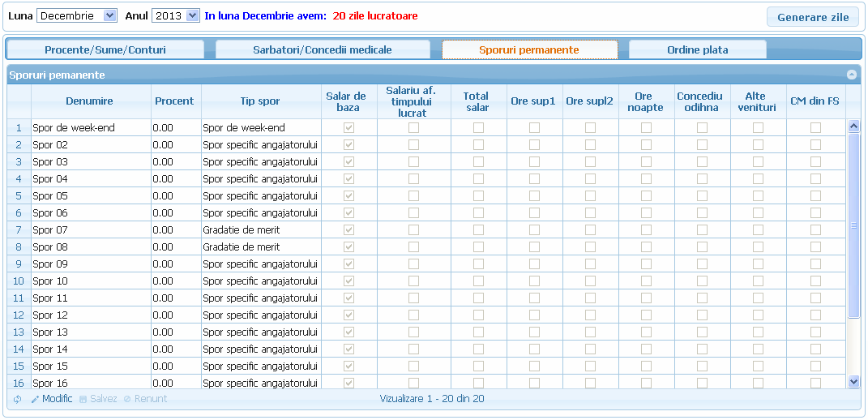Click the Generare zile button
The height and width of the screenshot is (420, 868).
point(813,17)
